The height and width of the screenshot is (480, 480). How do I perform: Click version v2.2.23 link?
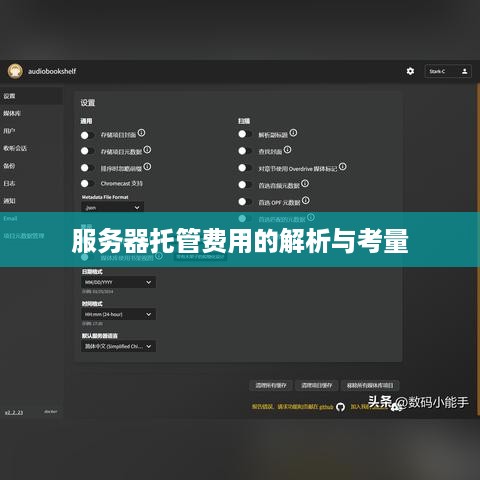[14, 412]
